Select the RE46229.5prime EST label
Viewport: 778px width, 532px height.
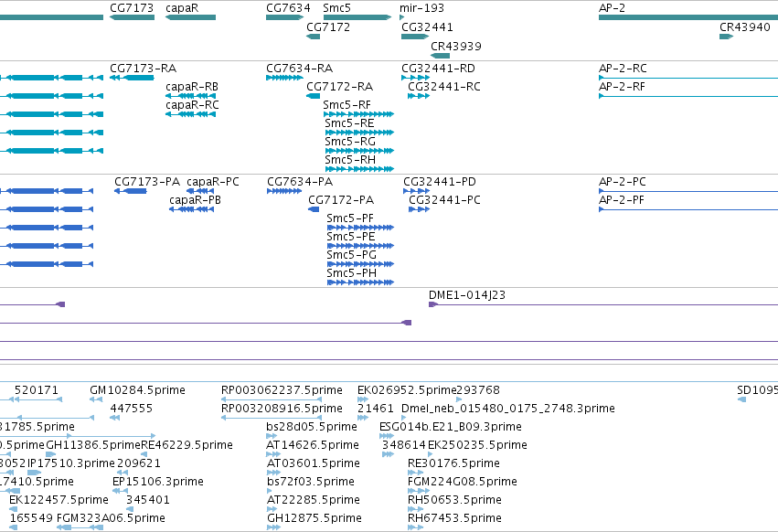pyautogui.click(x=187, y=445)
